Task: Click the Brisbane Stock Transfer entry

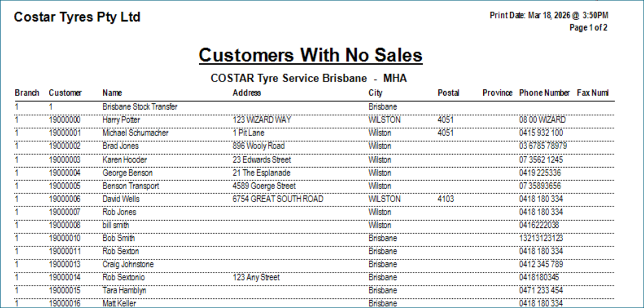Action: pyautogui.click(x=140, y=107)
